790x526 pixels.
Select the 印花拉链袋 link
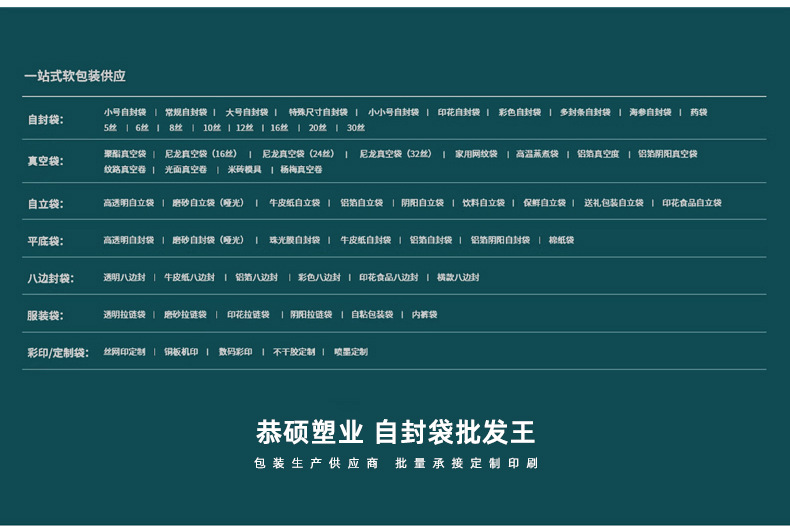pos(248,314)
